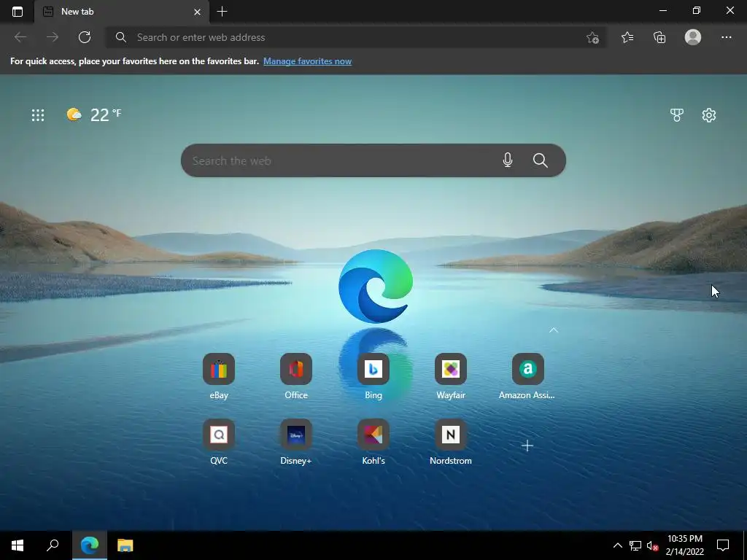Screen dimensions: 747x560
Task: Start voice search with the microphone icon
Action: [x=508, y=160]
